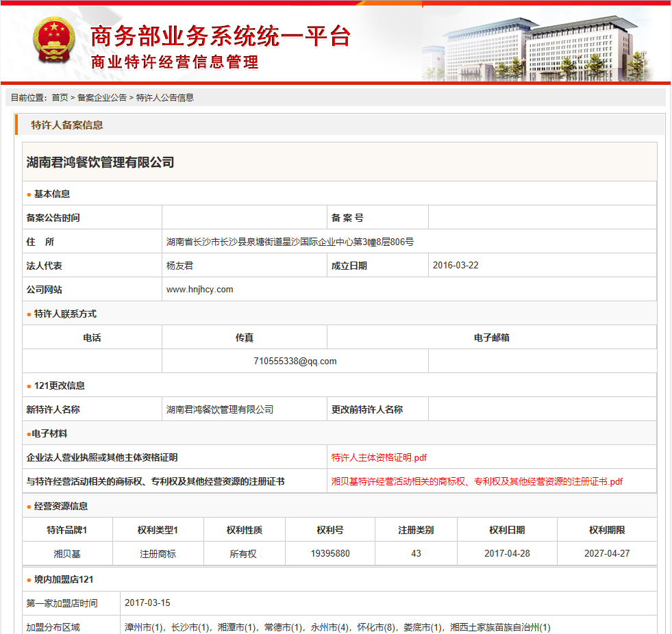This screenshot has width=672, height=634.
Task: Click the 备 案 号 label
Action: coord(347,218)
